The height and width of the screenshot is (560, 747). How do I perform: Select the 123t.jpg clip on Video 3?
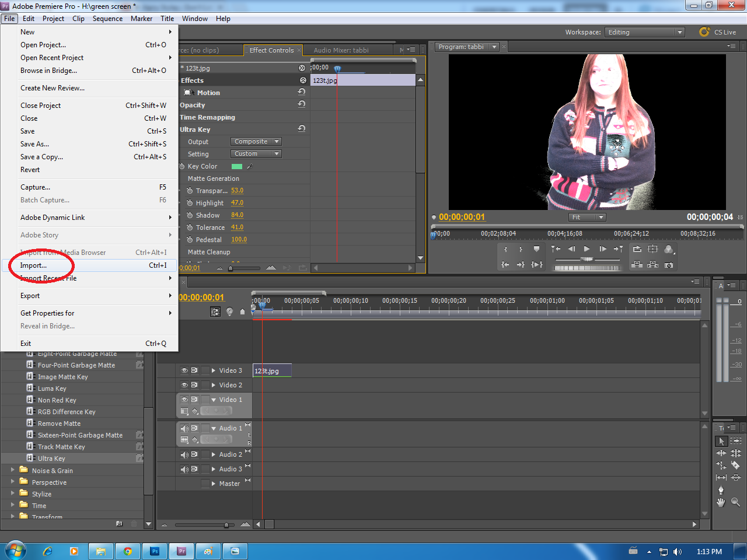(272, 370)
